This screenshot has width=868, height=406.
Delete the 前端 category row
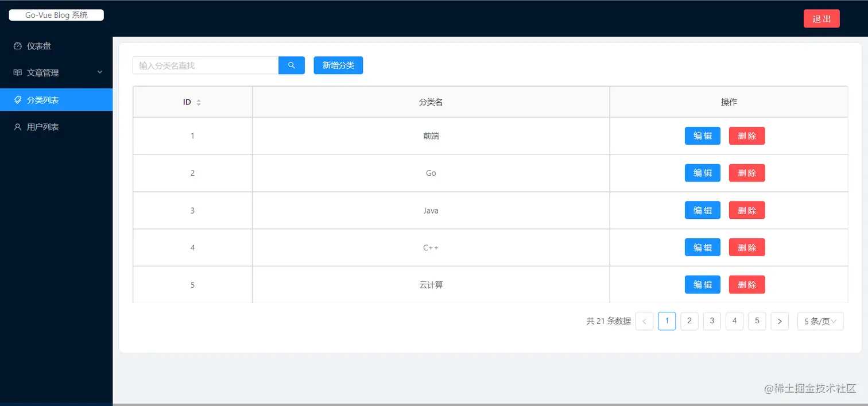747,136
